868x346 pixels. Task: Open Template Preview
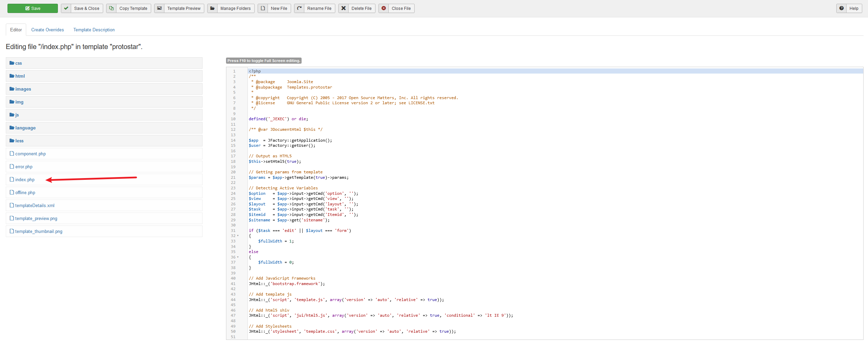(x=179, y=9)
